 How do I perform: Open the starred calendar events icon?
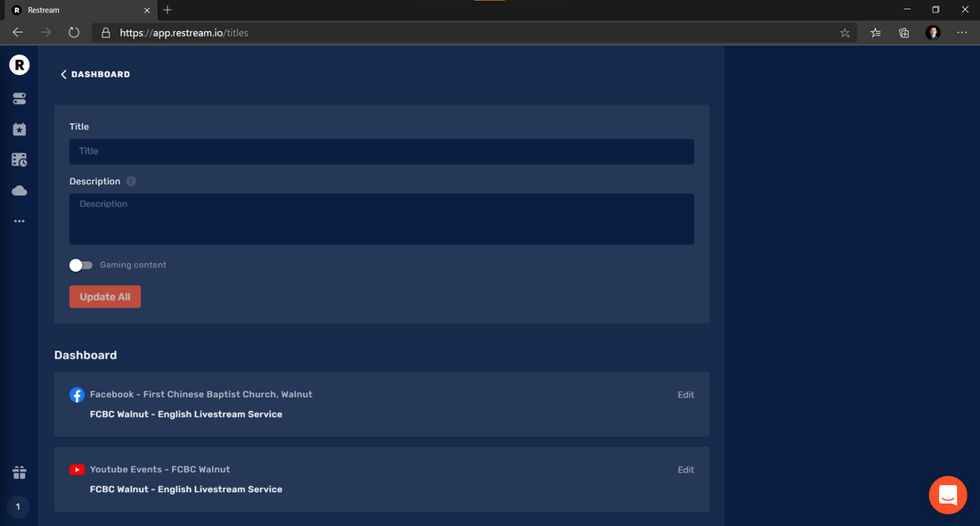19,129
